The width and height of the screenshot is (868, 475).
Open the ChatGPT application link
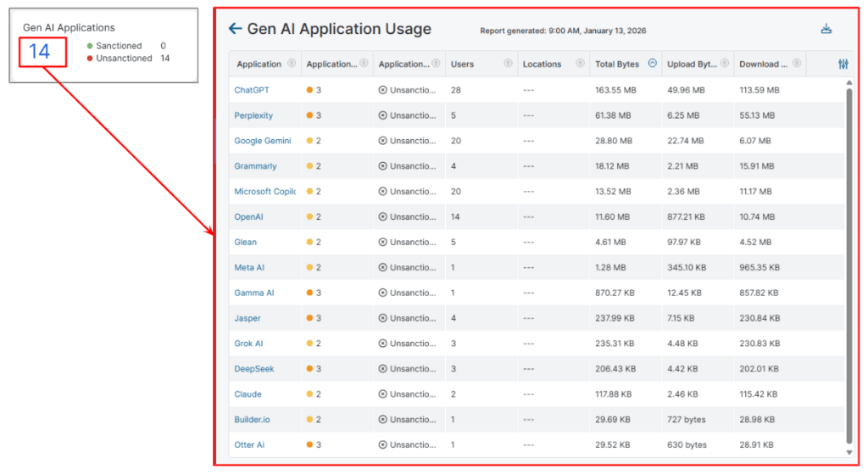(x=251, y=90)
